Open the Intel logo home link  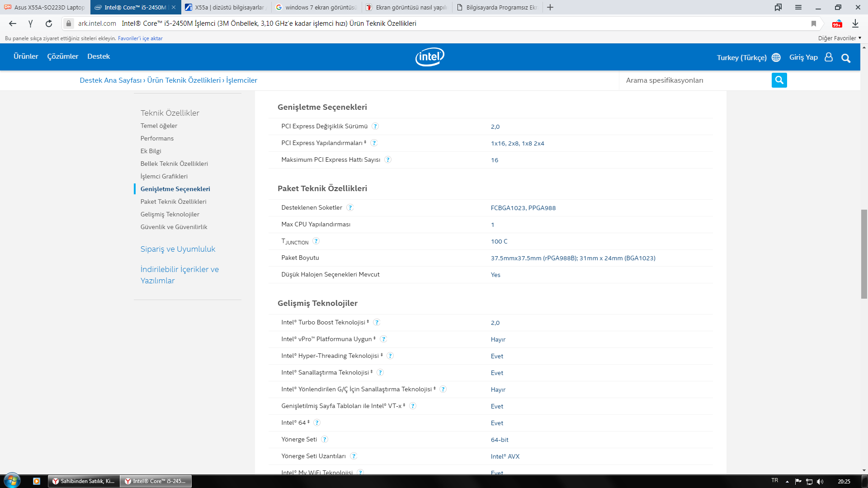429,57
